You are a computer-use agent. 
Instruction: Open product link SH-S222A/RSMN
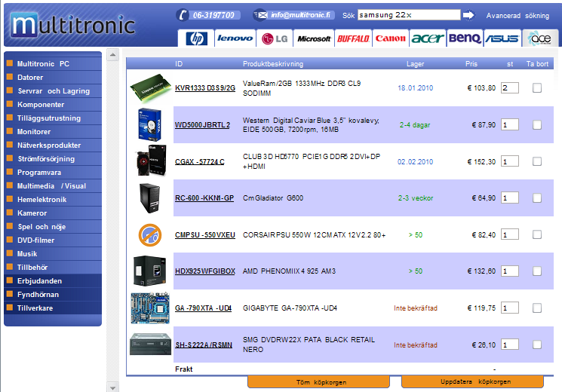(x=204, y=345)
